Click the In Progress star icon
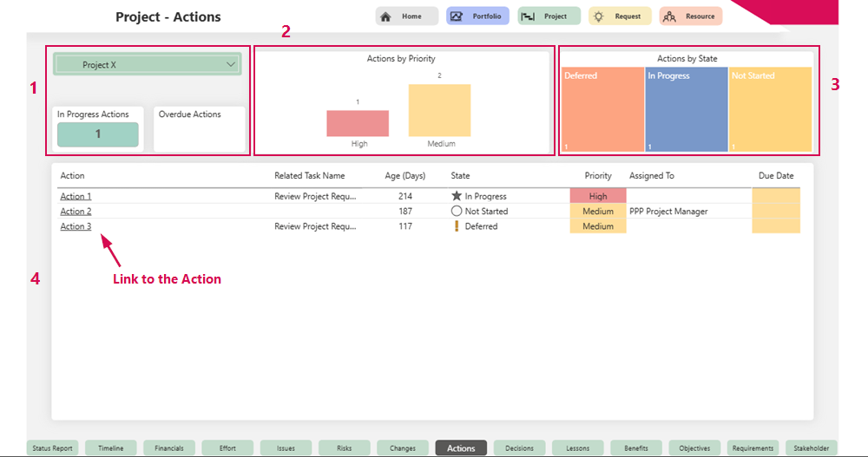 tap(457, 197)
